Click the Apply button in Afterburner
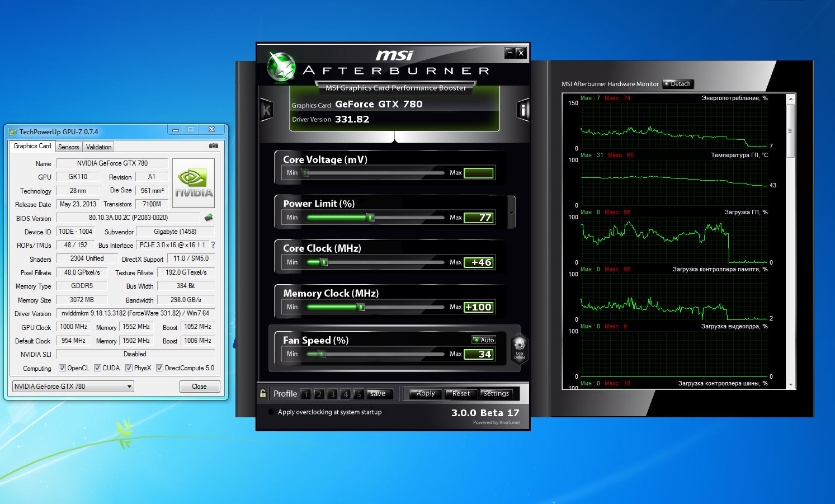 tap(425, 394)
